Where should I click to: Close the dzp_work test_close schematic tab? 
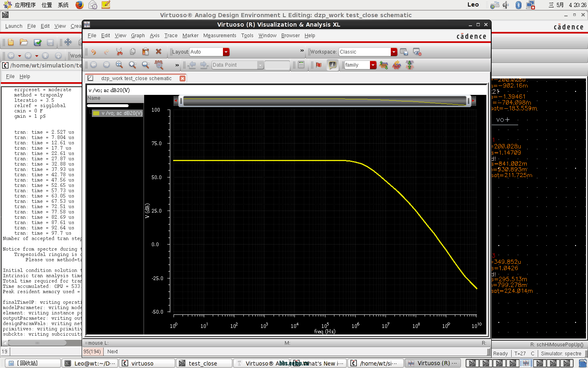click(x=183, y=79)
